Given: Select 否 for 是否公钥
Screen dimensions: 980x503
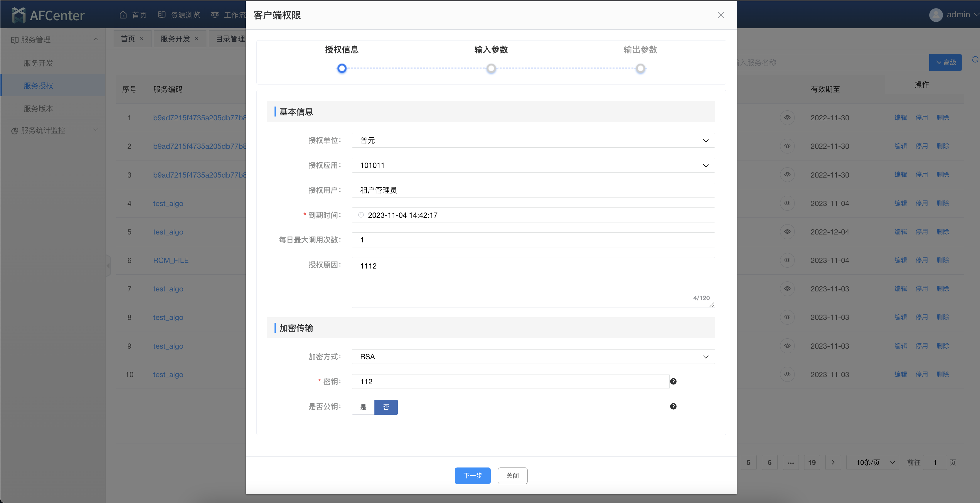Looking at the screenshot, I should [x=386, y=407].
